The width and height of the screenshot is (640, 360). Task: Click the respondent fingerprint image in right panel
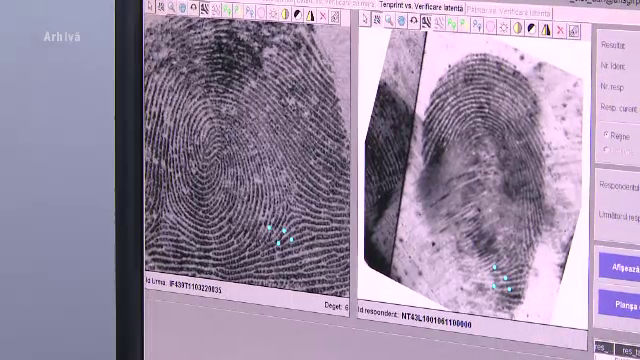pos(474,176)
